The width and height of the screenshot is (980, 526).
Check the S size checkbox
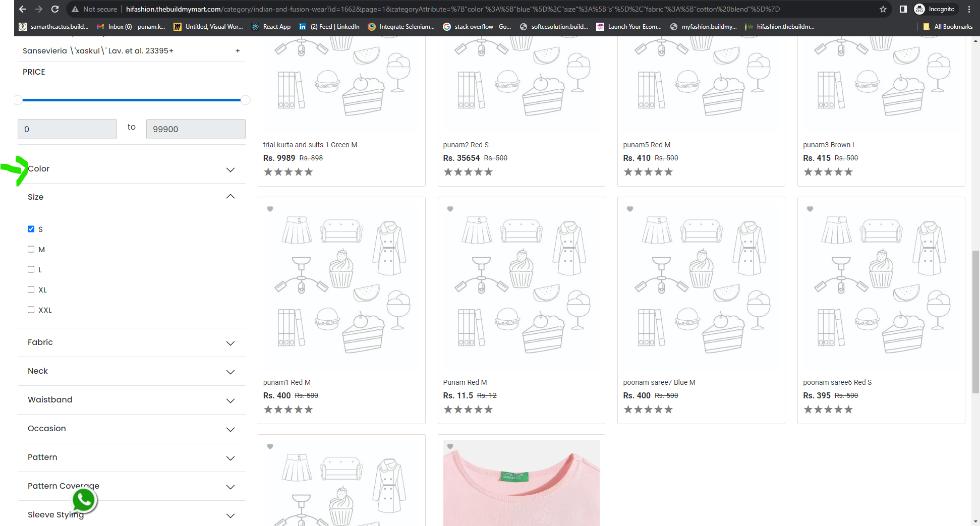[x=31, y=229]
